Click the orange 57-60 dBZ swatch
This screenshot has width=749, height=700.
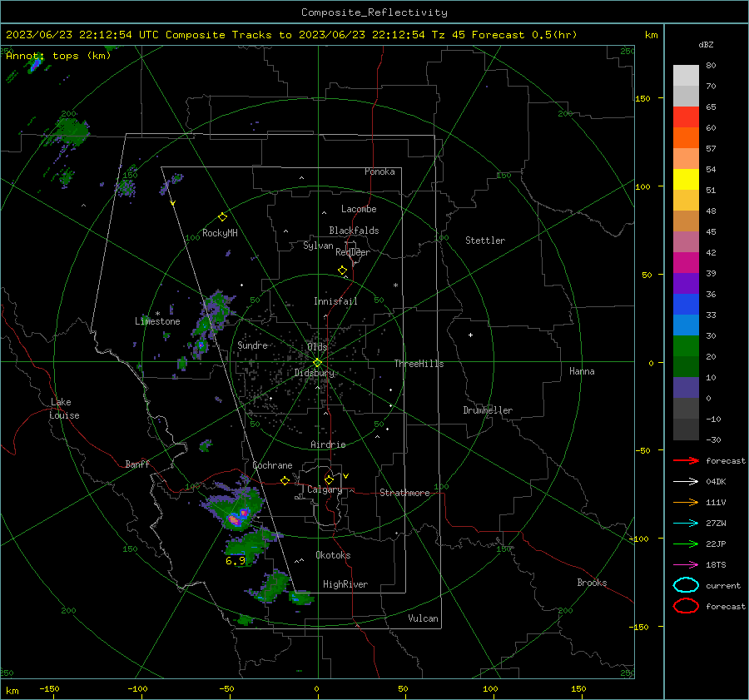coord(686,138)
